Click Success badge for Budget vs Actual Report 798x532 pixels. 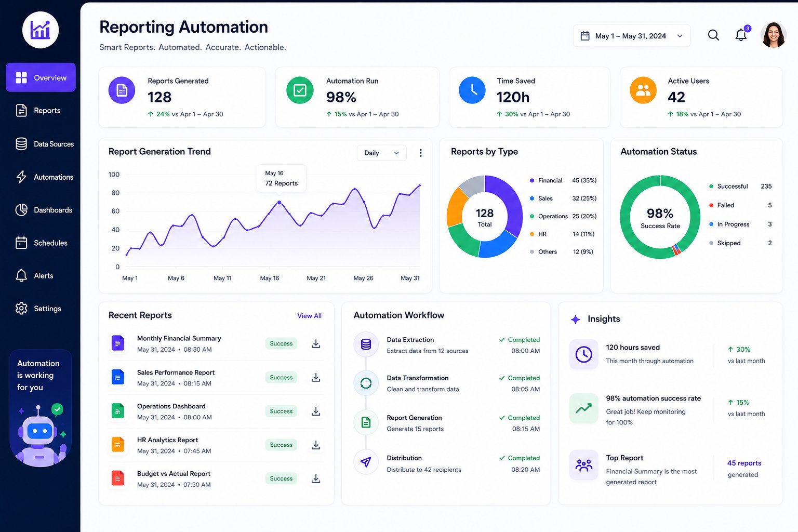(281, 478)
